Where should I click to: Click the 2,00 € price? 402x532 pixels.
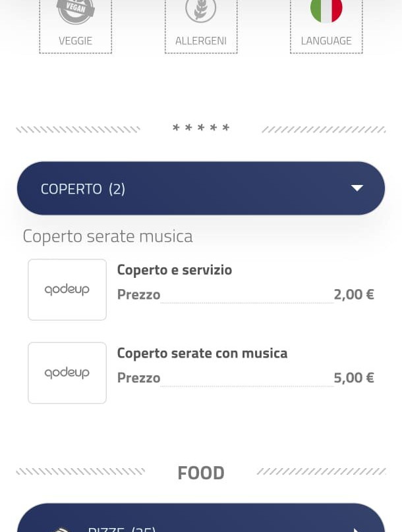pos(354,294)
